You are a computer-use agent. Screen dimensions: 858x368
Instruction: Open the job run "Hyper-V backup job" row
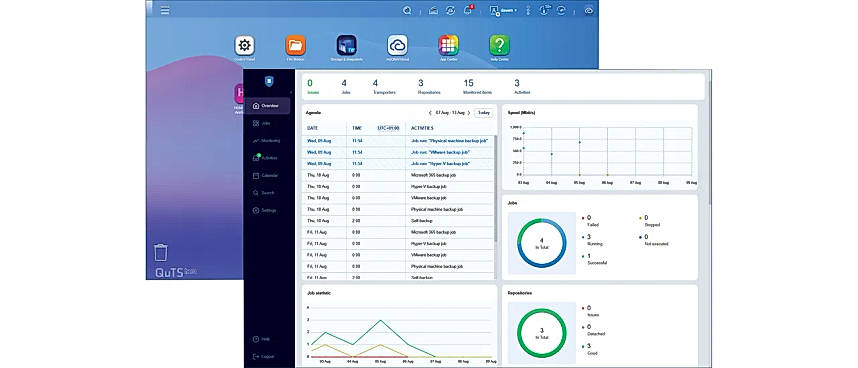tap(398, 163)
